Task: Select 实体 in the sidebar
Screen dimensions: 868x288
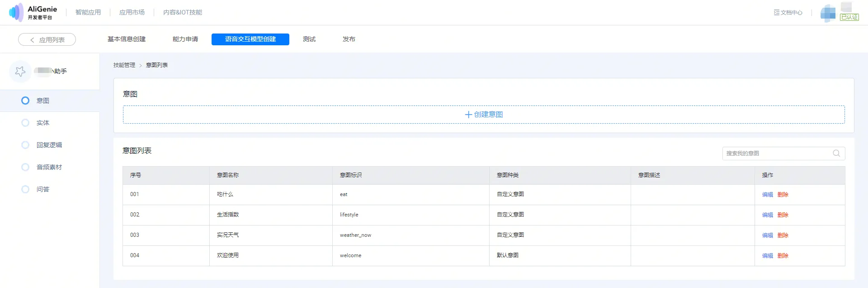Action: click(x=43, y=123)
